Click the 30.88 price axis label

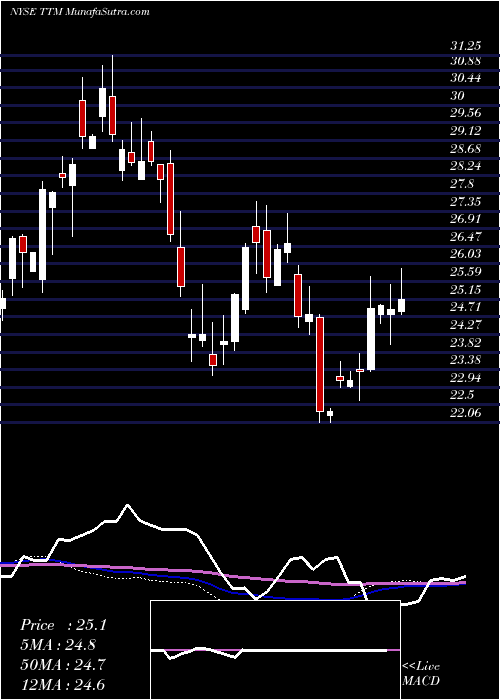(x=465, y=61)
